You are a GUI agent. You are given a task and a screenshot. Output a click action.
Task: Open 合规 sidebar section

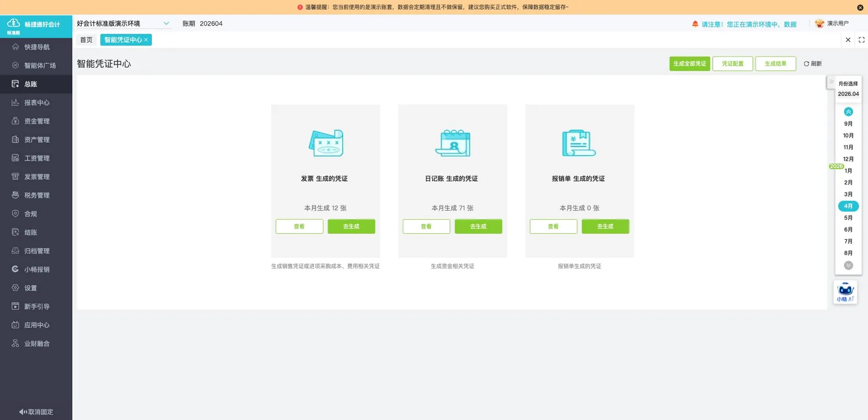36,214
